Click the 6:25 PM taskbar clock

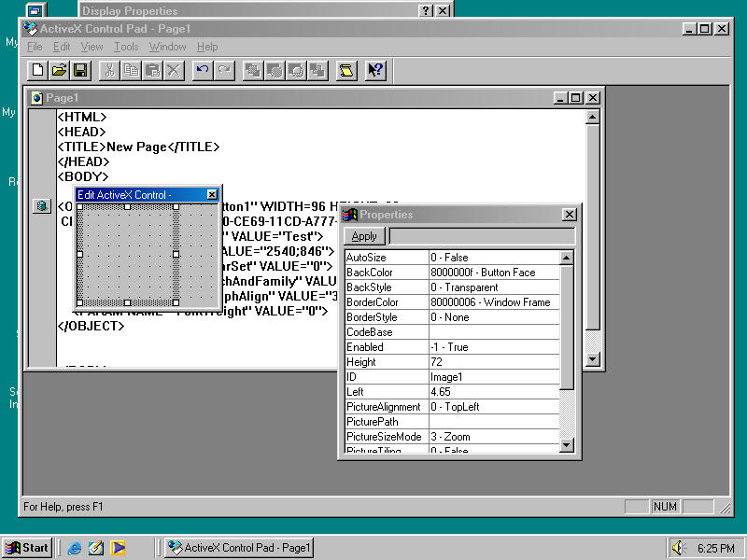[x=715, y=548]
